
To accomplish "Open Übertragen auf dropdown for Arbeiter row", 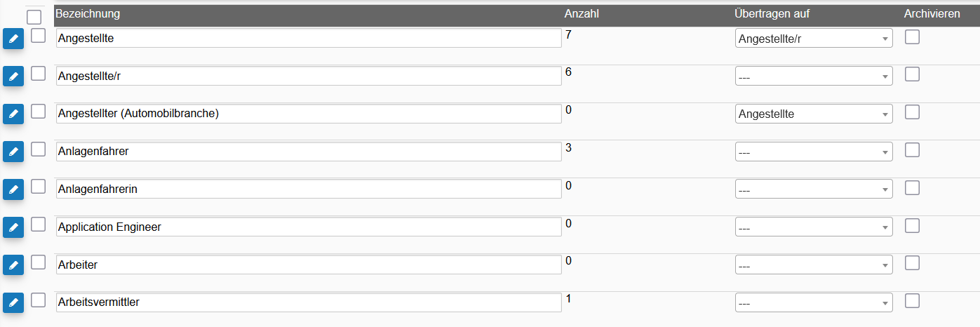I will [814, 265].
